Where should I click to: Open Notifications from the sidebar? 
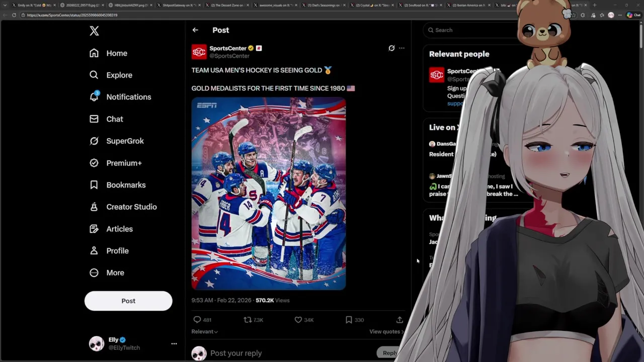120,97
